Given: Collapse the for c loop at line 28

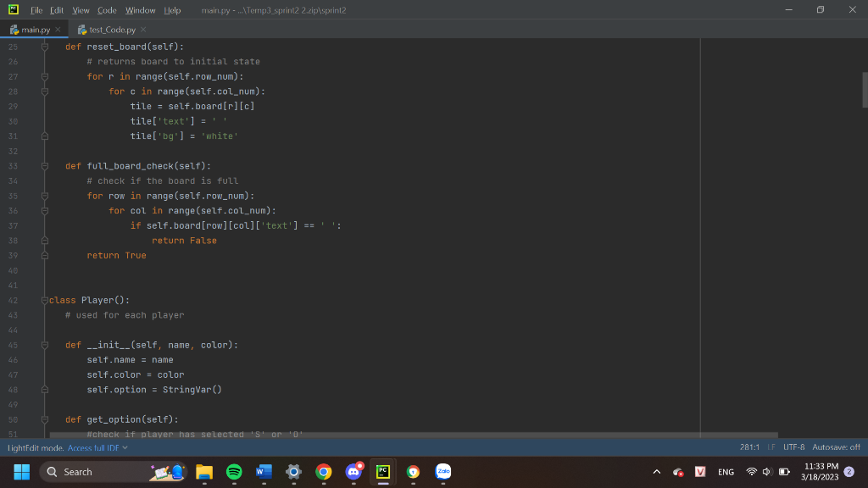Looking at the screenshot, I should (x=45, y=91).
